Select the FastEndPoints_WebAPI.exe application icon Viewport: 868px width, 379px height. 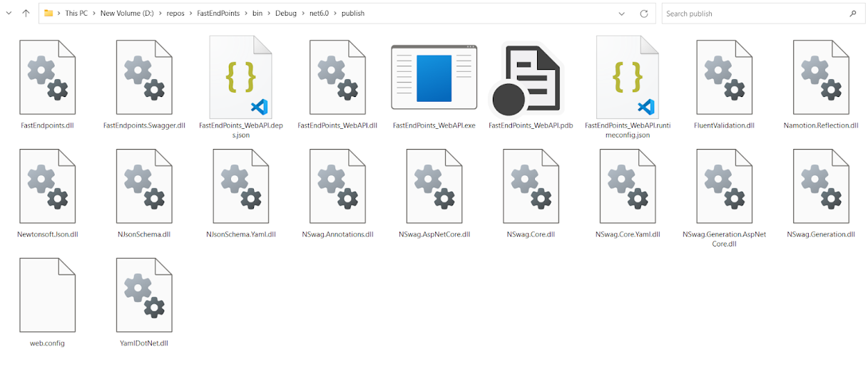434,77
